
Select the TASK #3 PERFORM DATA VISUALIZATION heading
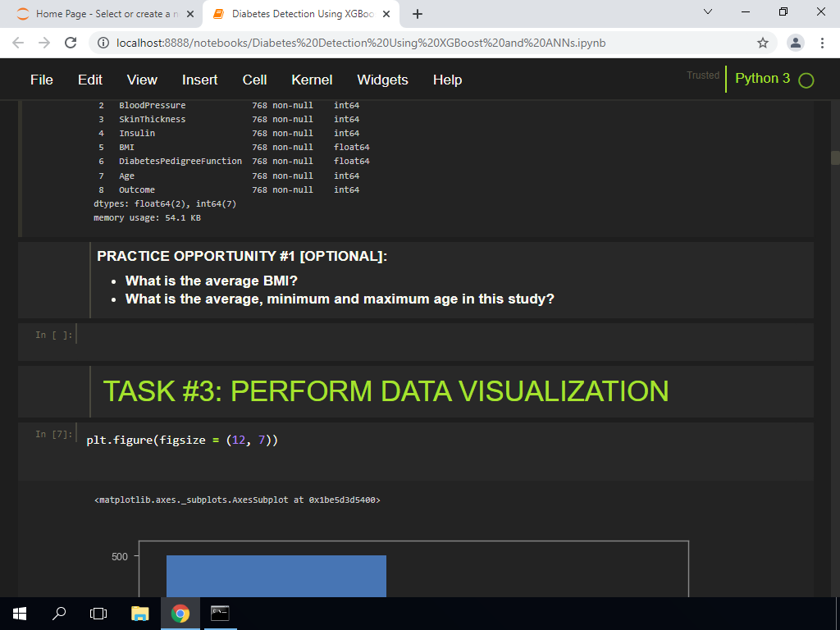(386, 391)
